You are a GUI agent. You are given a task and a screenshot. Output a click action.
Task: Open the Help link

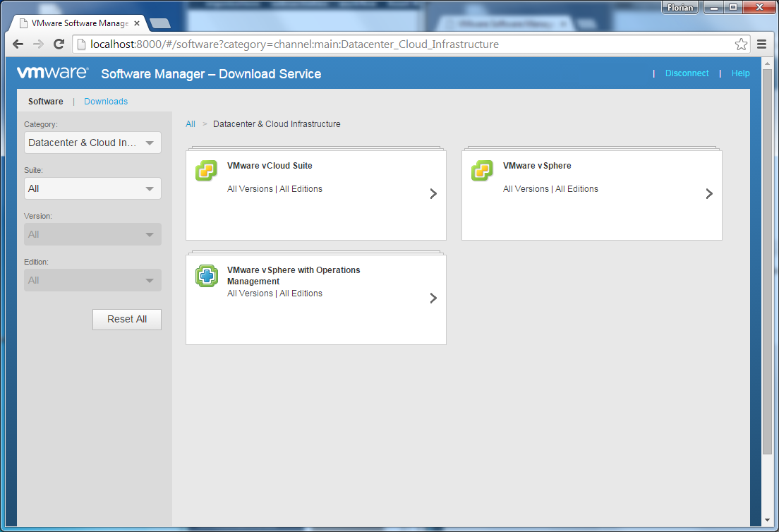pyautogui.click(x=740, y=73)
